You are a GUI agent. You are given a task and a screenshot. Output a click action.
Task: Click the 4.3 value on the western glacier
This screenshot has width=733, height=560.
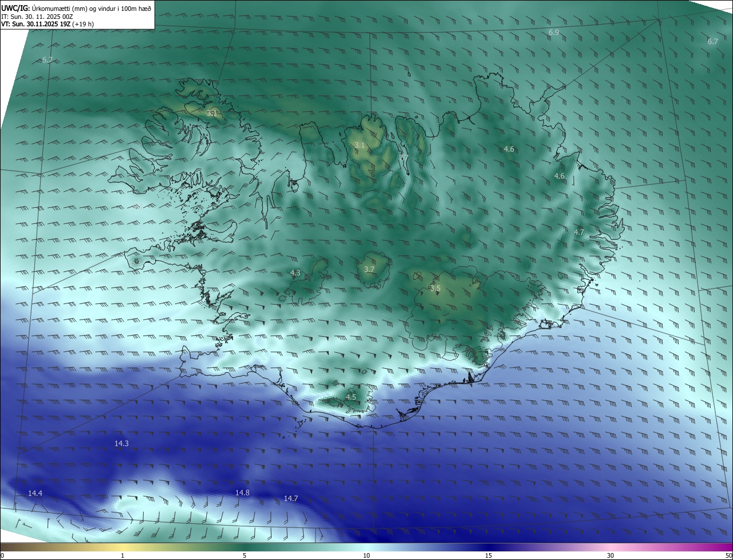pyautogui.click(x=295, y=273)
